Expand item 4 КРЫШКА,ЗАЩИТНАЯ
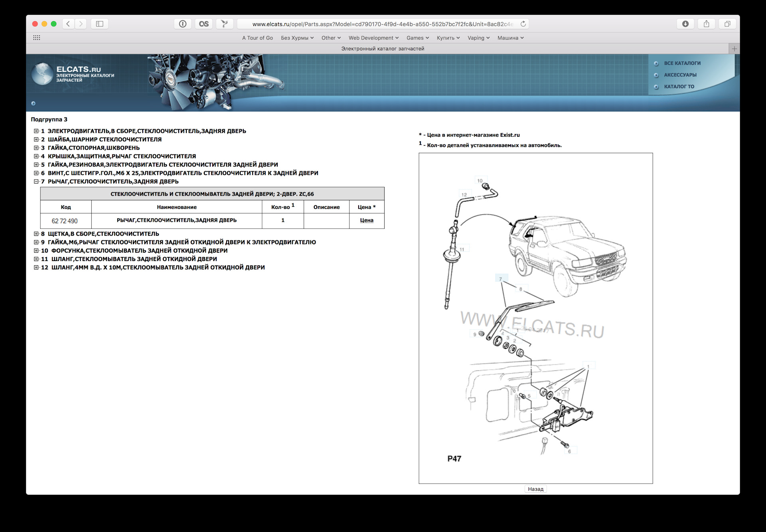 click(x=36, y=156)
